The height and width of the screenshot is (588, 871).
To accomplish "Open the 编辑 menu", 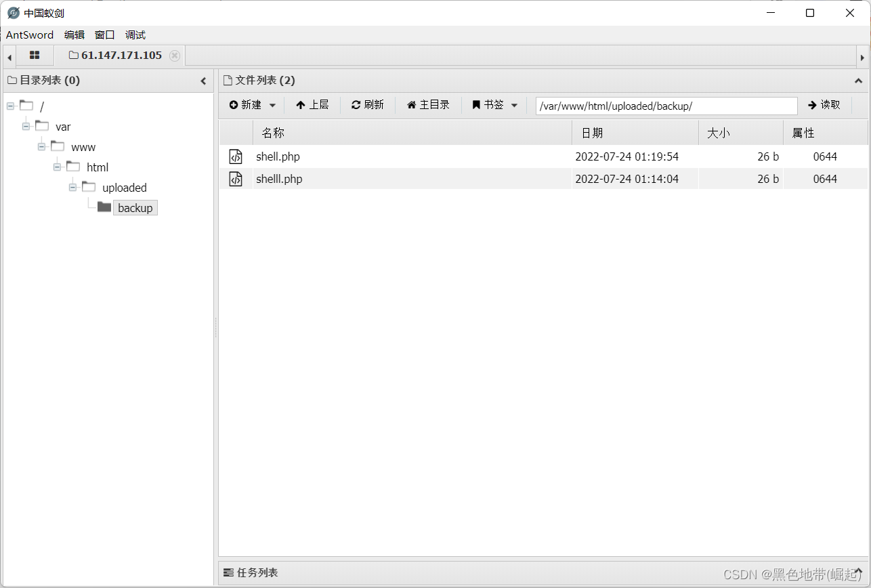I will 75,35.
